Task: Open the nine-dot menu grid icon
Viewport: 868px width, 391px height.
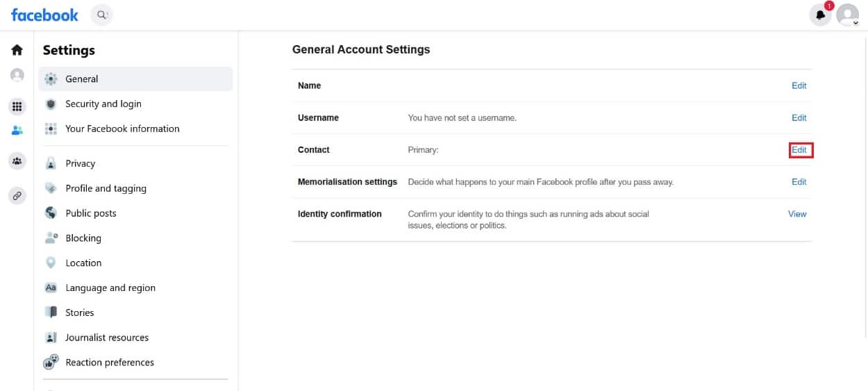Action: pos(17,107)
